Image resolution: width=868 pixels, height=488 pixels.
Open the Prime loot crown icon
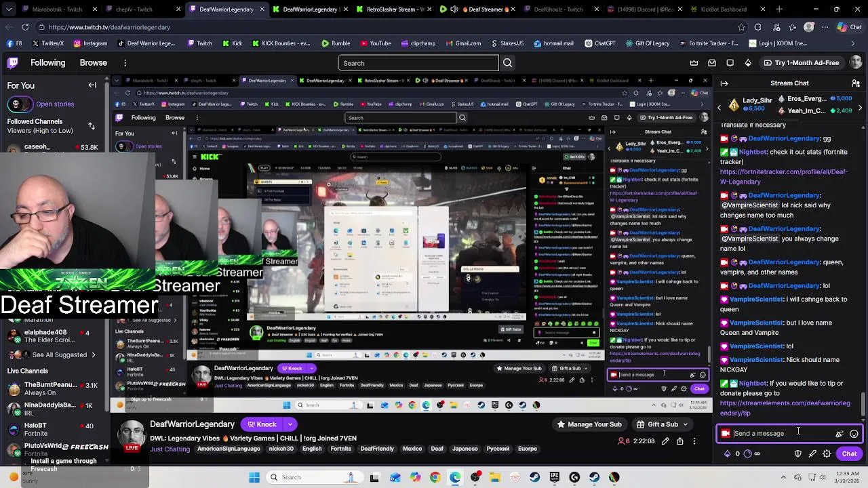click(x=694, y=63)
